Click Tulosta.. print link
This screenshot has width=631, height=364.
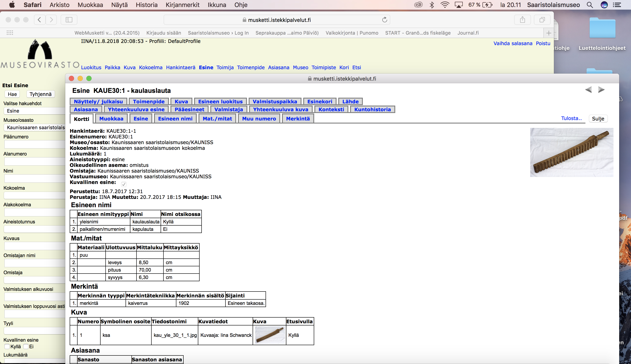point(571,118)
